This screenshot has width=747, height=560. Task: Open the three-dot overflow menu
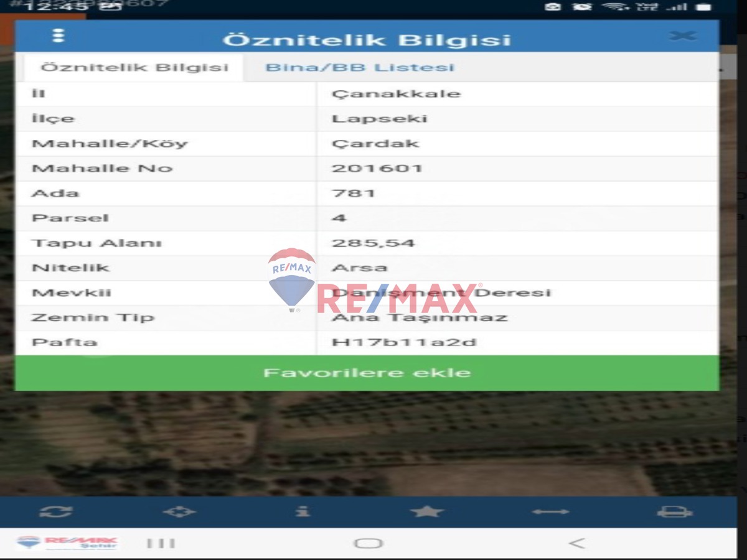pyautogui.click(x=60, y=35)
